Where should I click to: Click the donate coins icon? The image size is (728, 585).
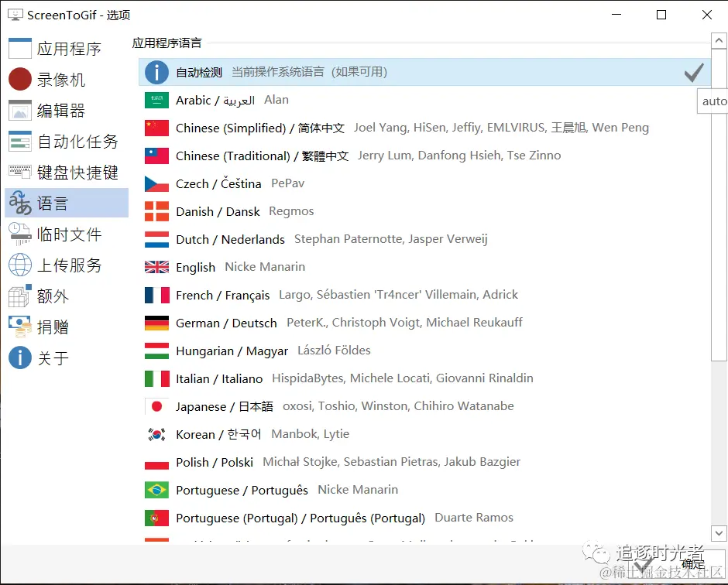click(20, 327)
